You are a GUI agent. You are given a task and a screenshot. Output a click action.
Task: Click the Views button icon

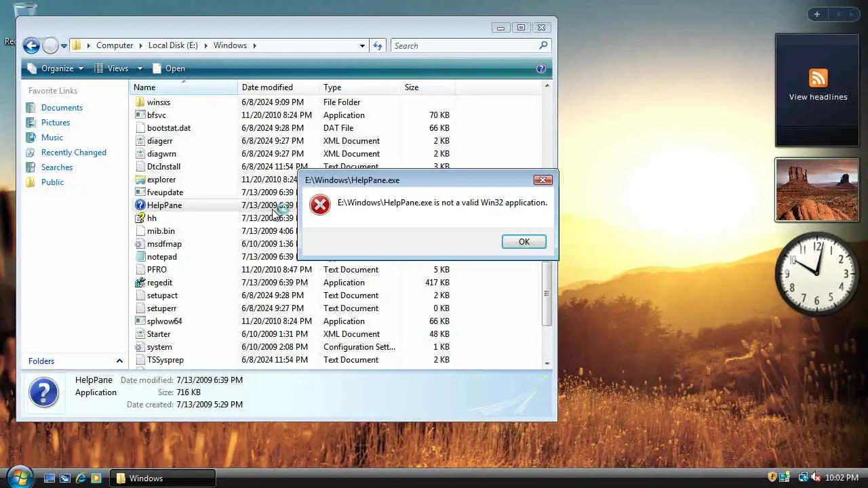tap(99, 68)
